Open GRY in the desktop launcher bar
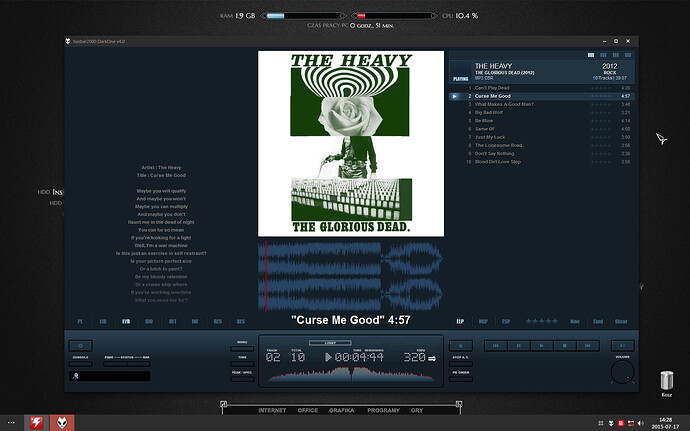Viewport: 690px width, 431px height. tap(417, 410)
